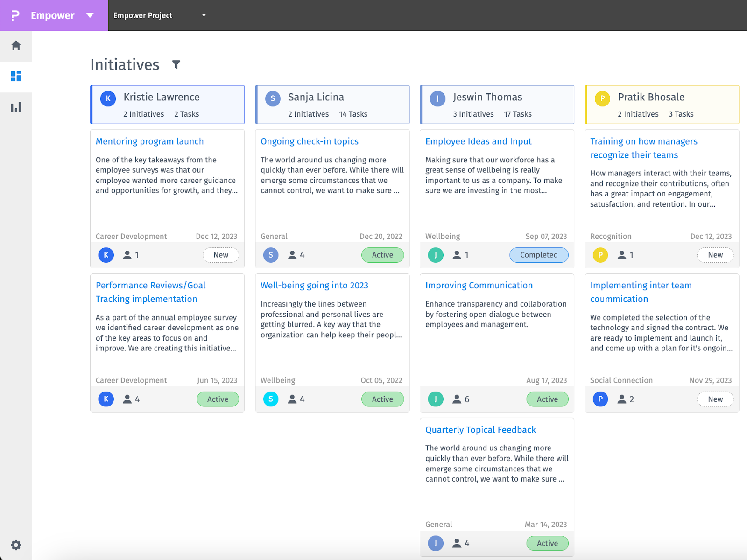Click Sanja Licina's summary card
The width and height of the screenshot is (747, 560).
click(x=332, y=105)
